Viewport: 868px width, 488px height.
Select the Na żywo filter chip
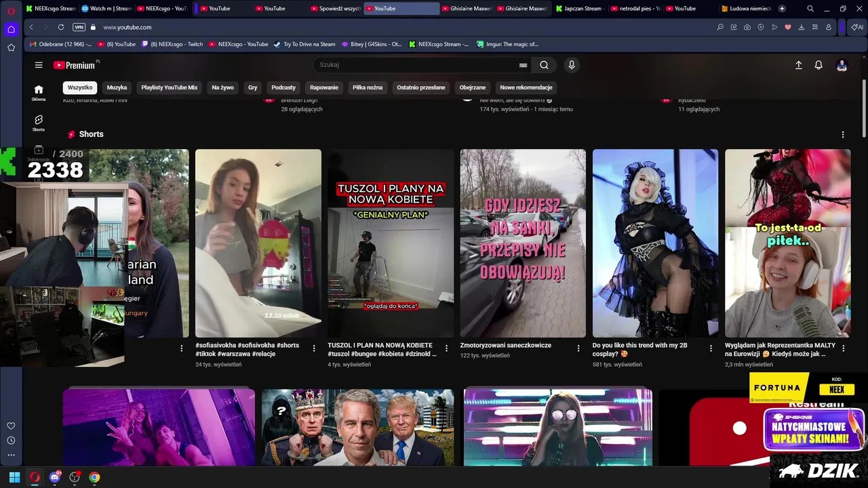pyautogui.click(x=222, y=87)
